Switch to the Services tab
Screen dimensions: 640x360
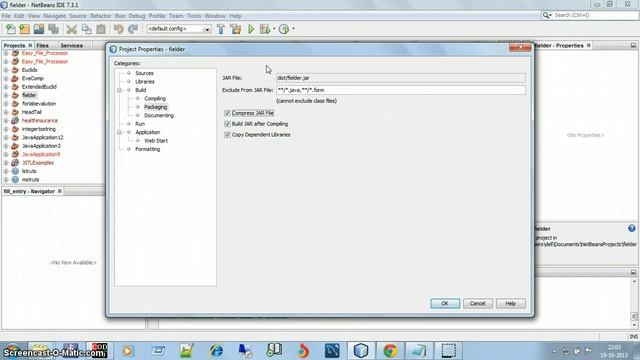71,45
